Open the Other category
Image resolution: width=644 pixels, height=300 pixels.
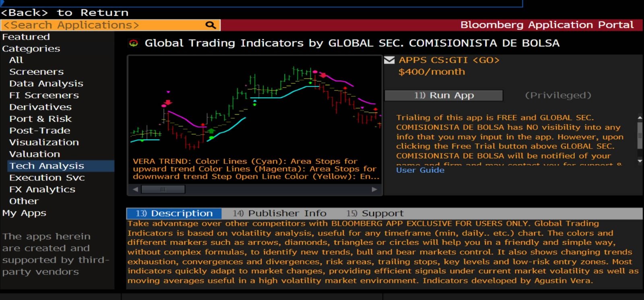pyautogui.click(x=24, y=201)
